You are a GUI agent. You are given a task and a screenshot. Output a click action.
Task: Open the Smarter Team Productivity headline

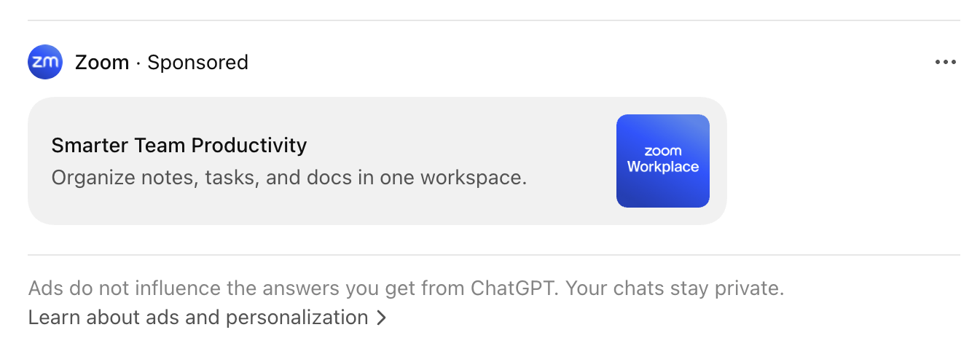pyautogui.click(x=179, y=145)
